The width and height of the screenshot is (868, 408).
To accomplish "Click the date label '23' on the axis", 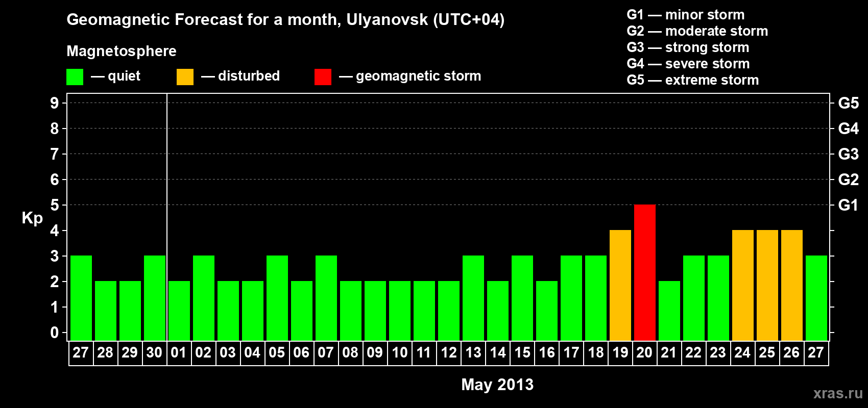I will [x=718, y=353].
